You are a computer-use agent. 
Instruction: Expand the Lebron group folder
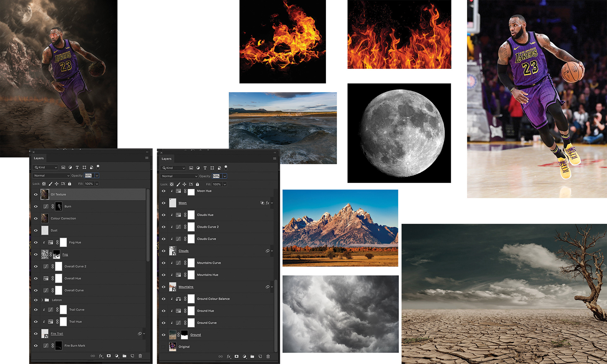tap(42, 300)
